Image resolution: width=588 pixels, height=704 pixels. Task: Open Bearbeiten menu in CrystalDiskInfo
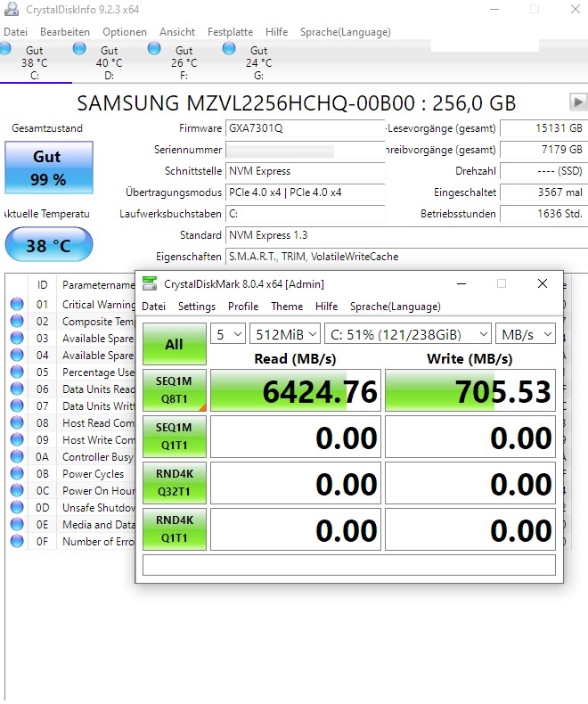point(65,32)
